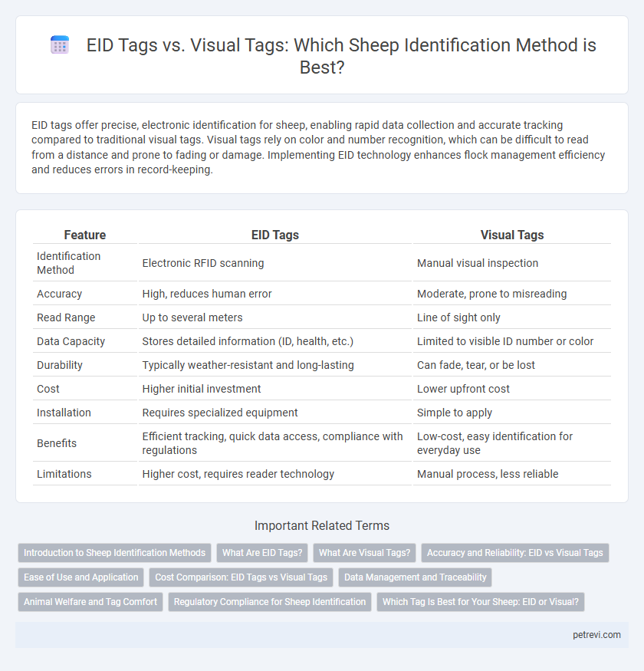
Task: Open the 'What Are EID Tags?' tag
Action: tap(262, 553)
